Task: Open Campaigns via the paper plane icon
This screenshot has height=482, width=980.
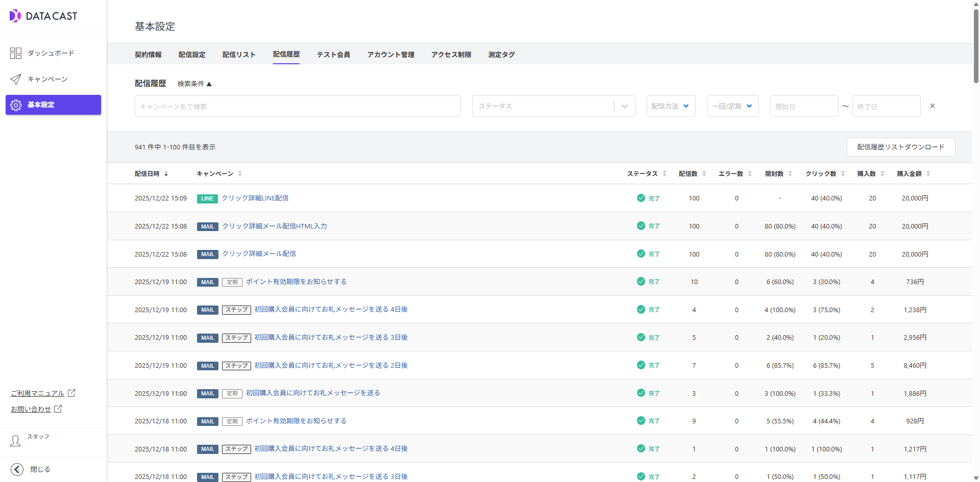Action: click(16, 79)
